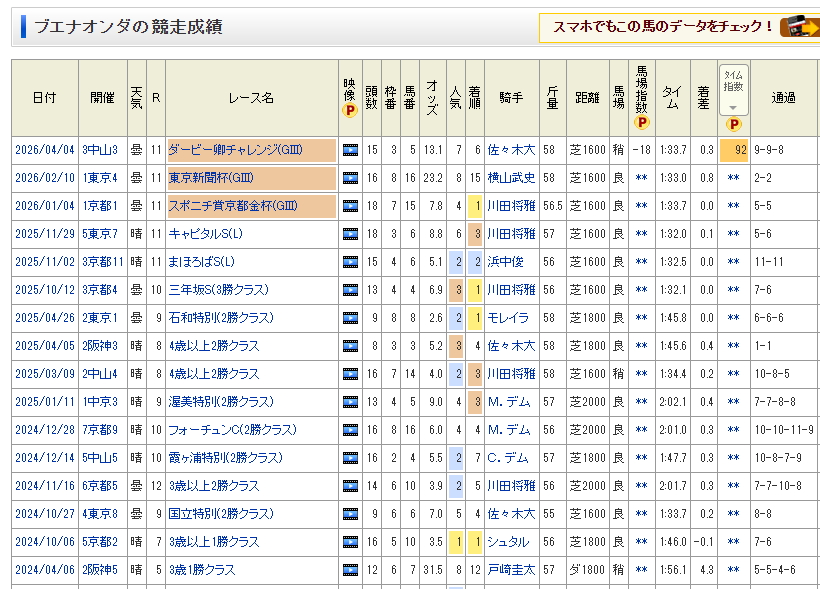The width and height of the screenshot is (820, 589).
Task: Click the 92 time index cell
Action: [x=734, y=150]
